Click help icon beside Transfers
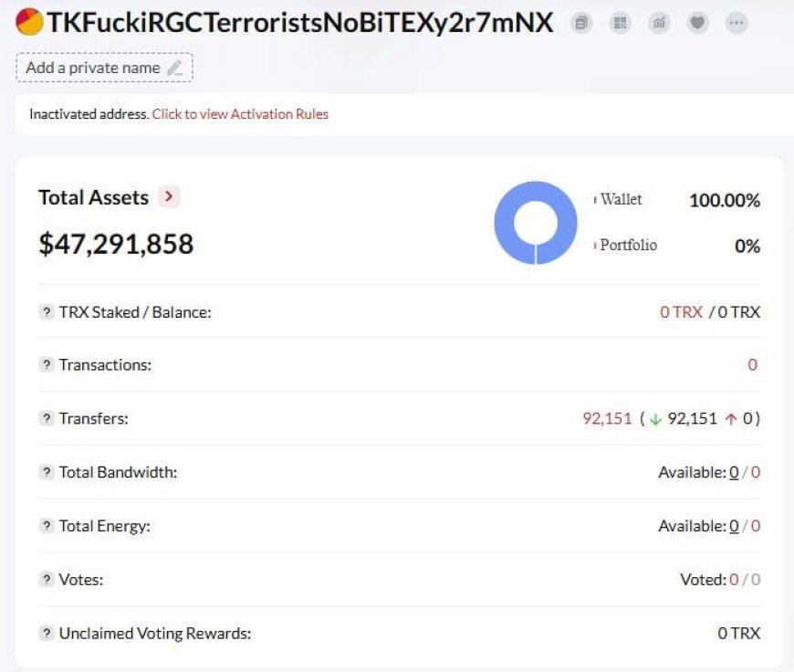Image resolution: width=794 pixels, height=672 pixels. point(47,418)
